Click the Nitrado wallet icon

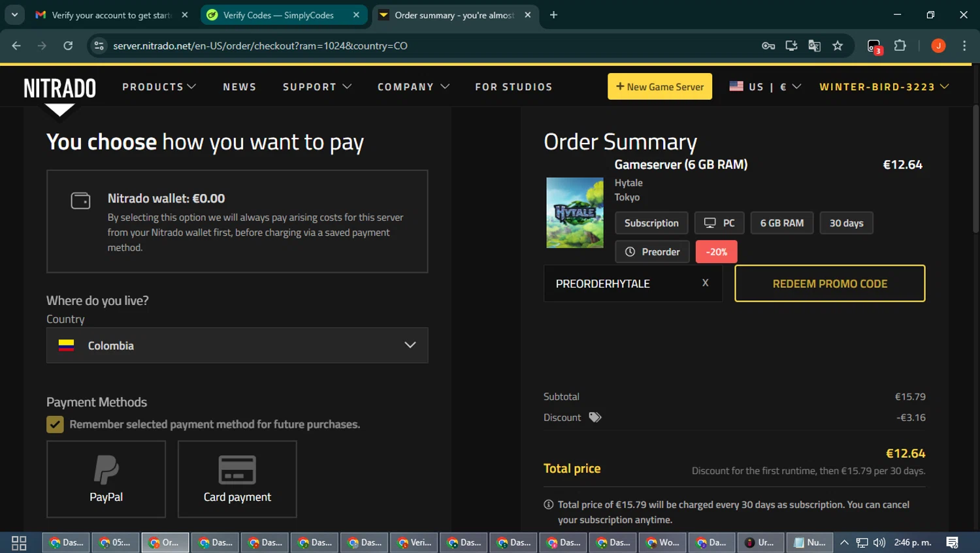pos(80,200)
